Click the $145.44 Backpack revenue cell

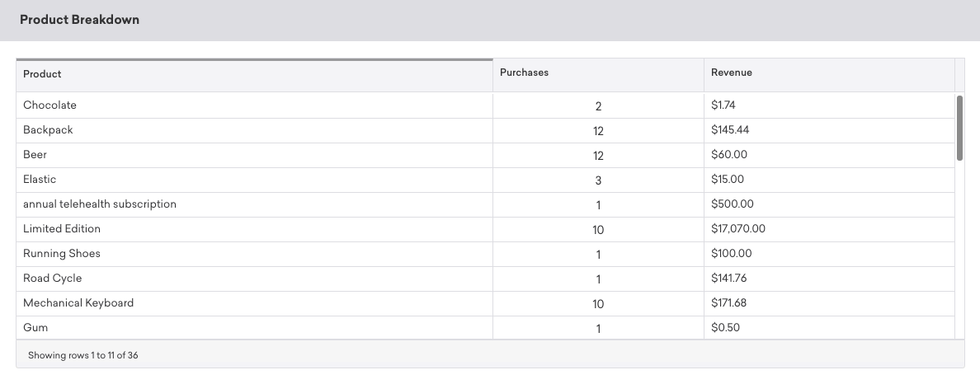click(729, 130)
